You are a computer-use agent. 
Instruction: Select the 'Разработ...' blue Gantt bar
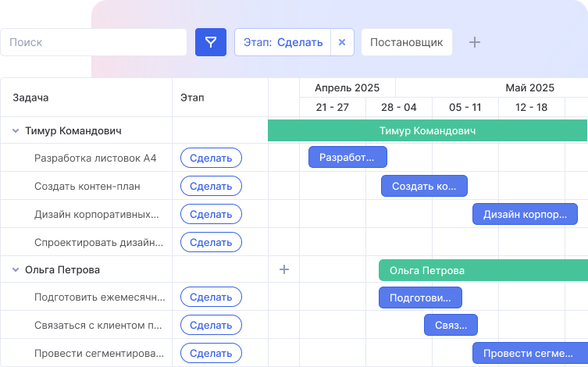347,158
